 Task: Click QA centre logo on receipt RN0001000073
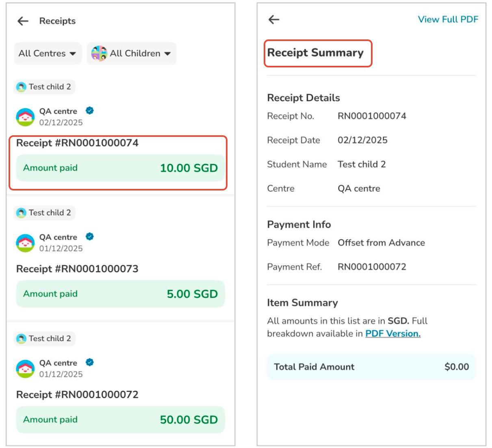(25, 243)
